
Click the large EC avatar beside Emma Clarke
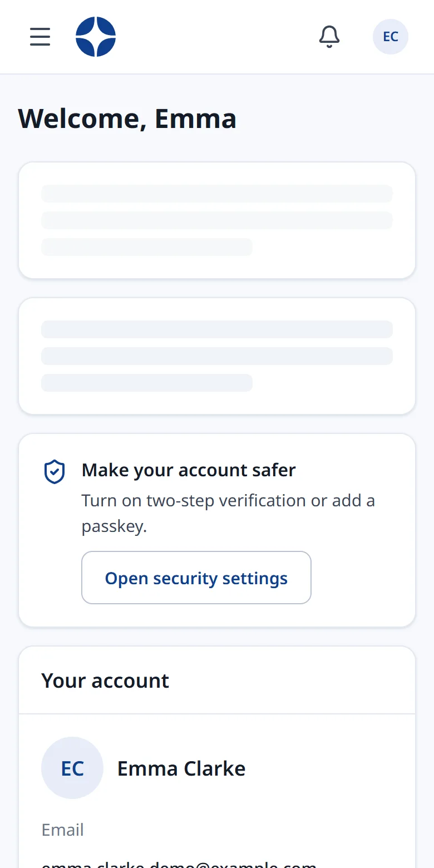click(x=72, y=768)
